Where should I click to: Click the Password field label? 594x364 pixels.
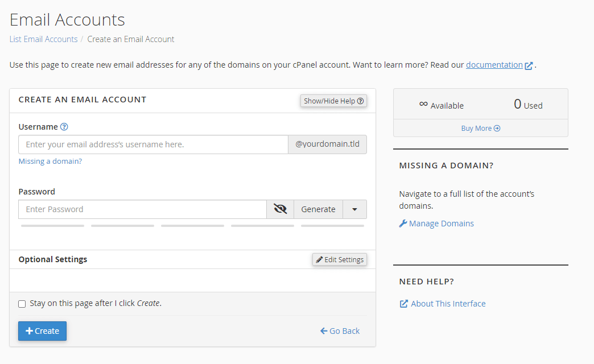pyautogui.click(x=37, y=192)
